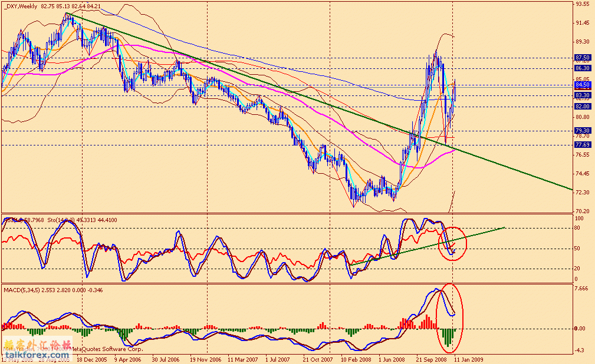Click the 82.00 level price tag
Image resolution: width=595 pixels, height=364 pixels.
click(583, 107)
